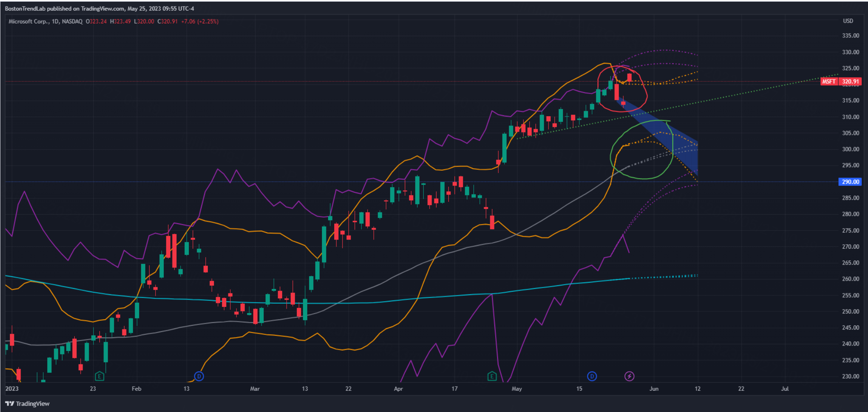Click the 315.00 price axis label
Screen dimensions: 868x412
tap(850, 101)
